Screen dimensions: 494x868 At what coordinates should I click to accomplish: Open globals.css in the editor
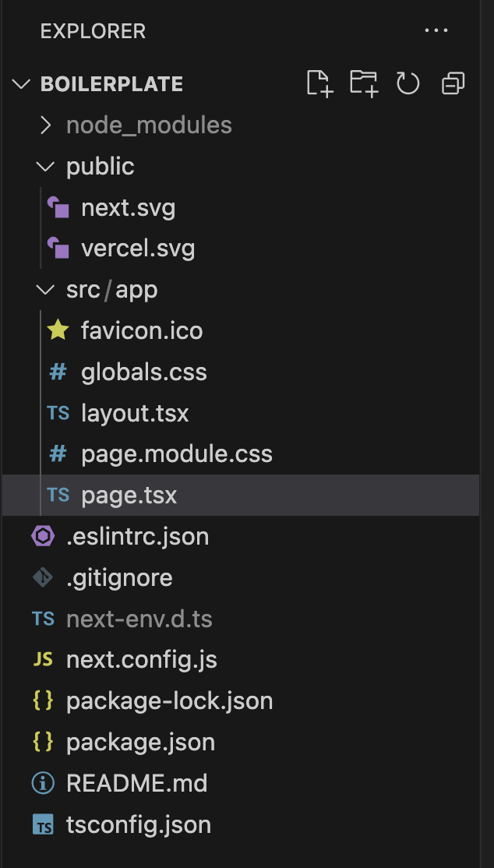coord(144,372)
